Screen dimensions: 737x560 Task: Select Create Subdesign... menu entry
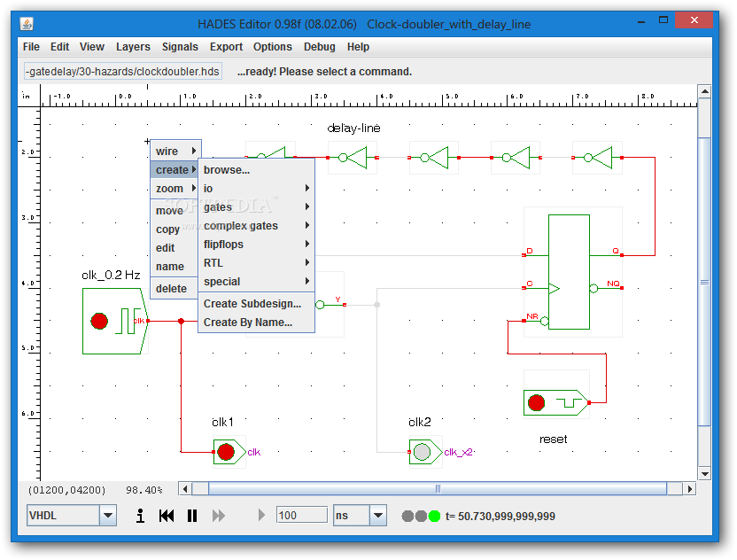(x=256, y=304)
